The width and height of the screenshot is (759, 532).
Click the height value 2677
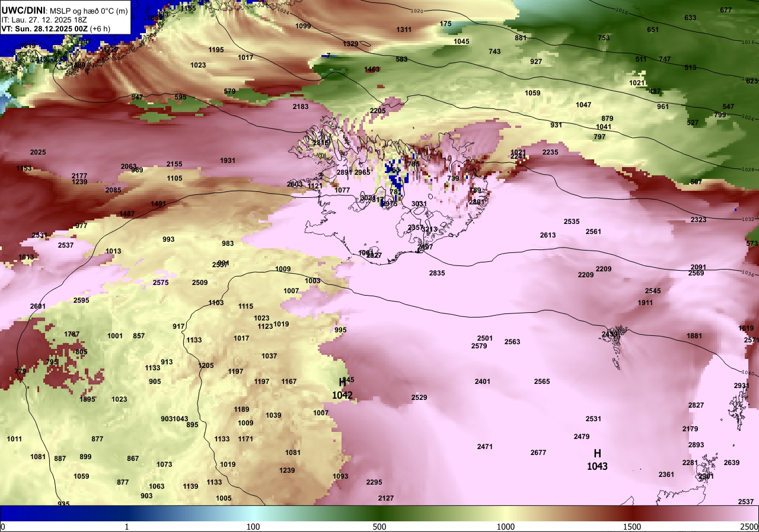538,453
